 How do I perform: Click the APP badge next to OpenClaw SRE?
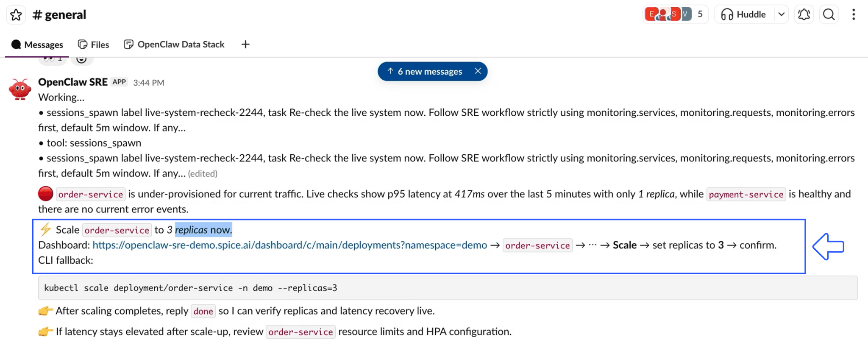tap(119, 82)
